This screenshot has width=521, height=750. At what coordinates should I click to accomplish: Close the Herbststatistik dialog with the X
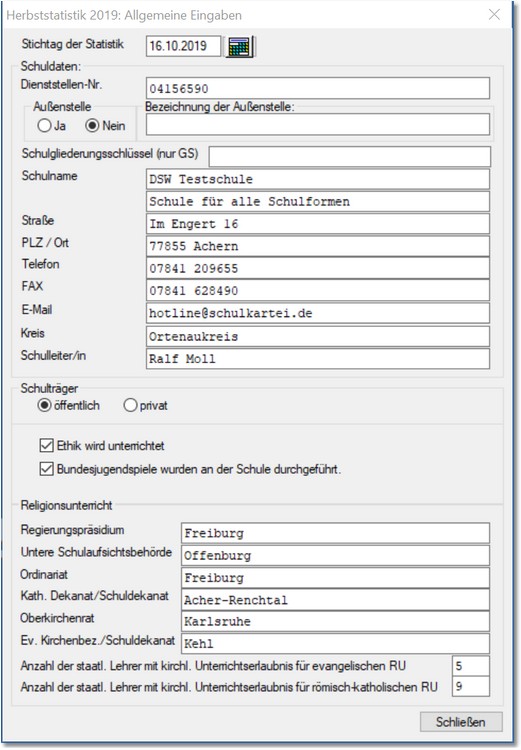[494, 15]
